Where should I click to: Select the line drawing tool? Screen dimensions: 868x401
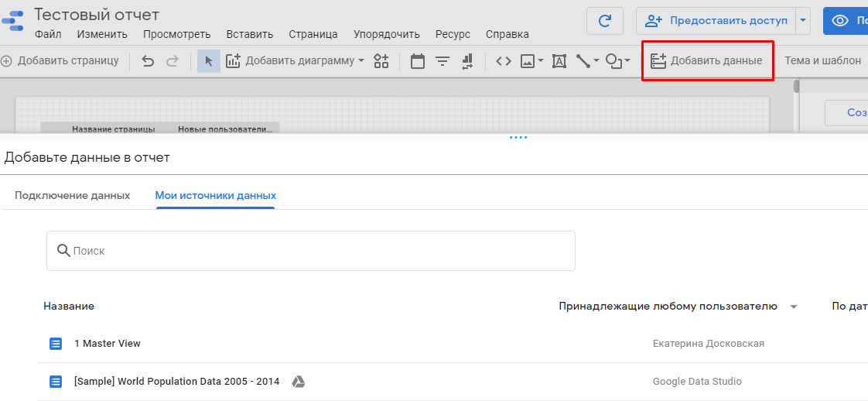tap(583, 61)
